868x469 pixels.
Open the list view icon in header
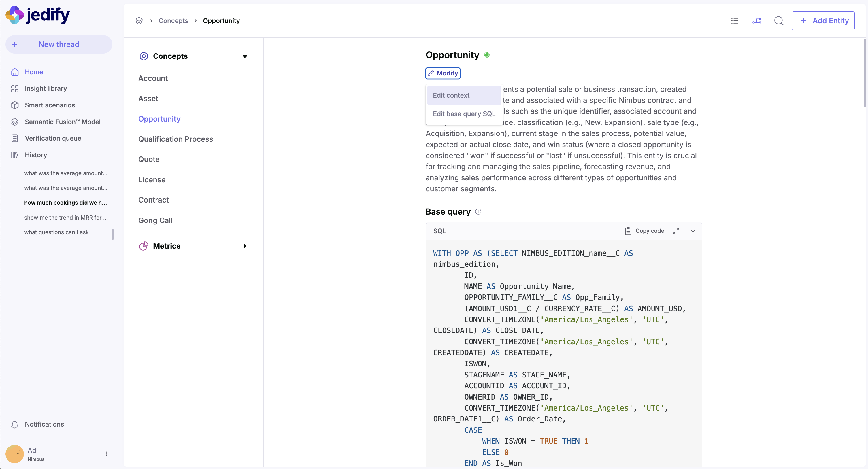(x=735, y=21)
